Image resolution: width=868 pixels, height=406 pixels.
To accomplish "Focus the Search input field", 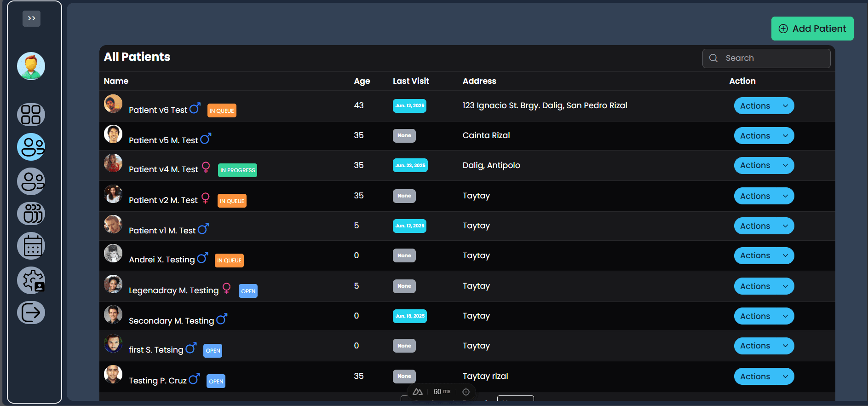I will [x=766, y=58].
